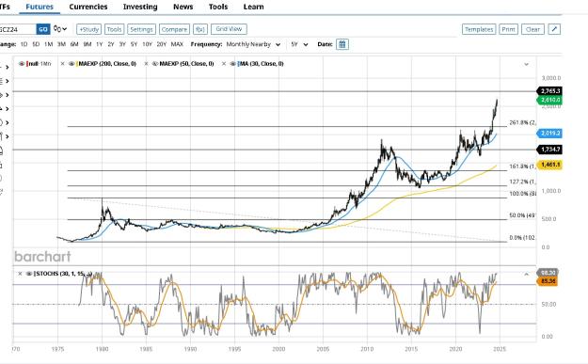This screenshot has width=588, height=364.
Task: Select the 10Y range
Action: [147, 44]
